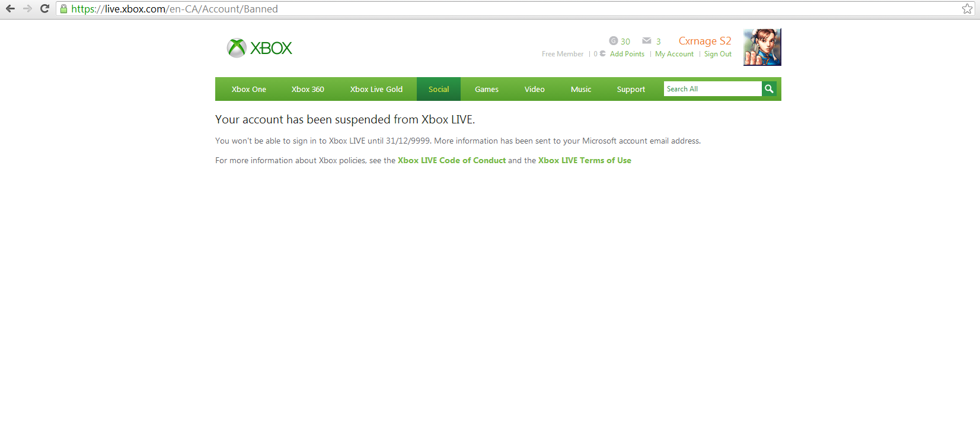Open the Xbox 360 menu tab

click(x=308, y=90)
